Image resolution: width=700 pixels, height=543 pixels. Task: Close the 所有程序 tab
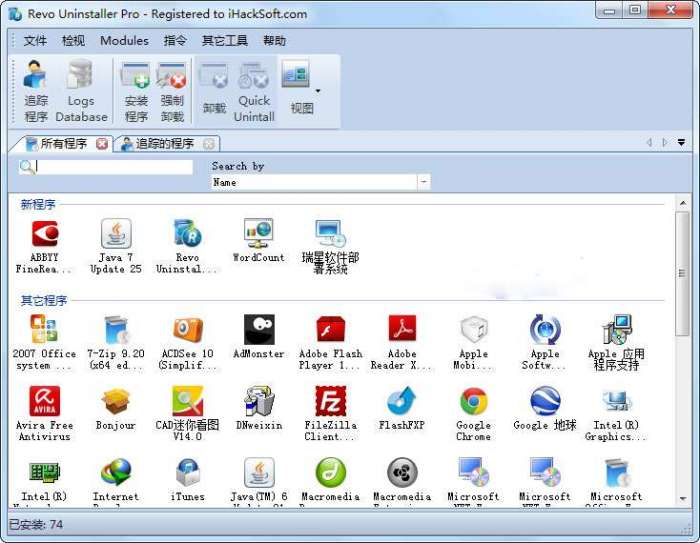click(x=102, y=144)
